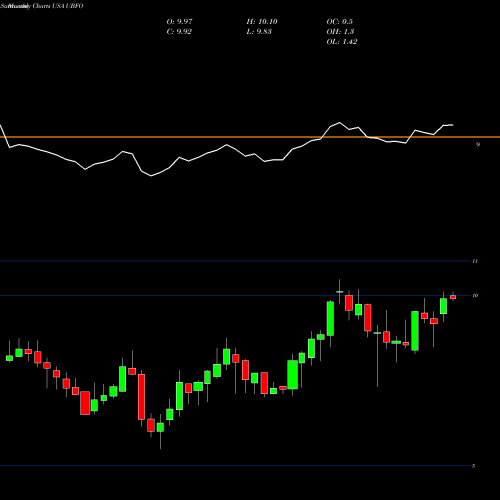Click the open price O: 9.97

point(179,22)
